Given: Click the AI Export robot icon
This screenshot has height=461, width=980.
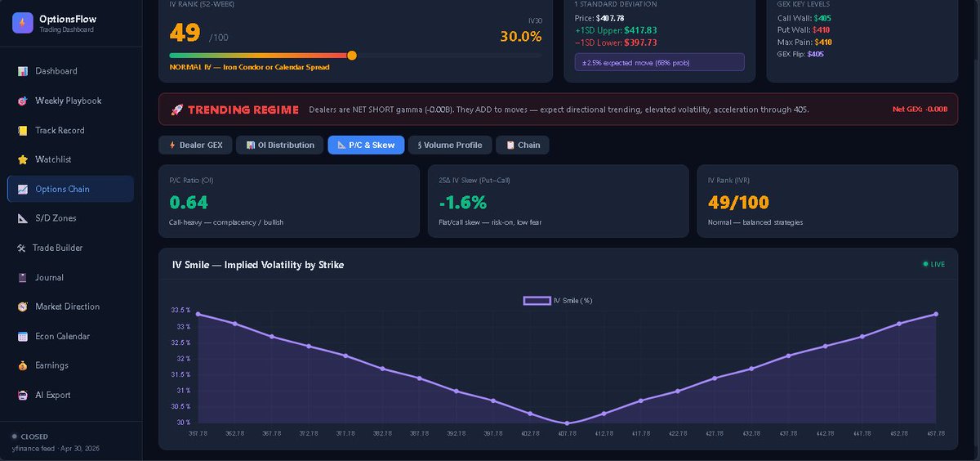Looking at the screenshot, I should 23,395.
